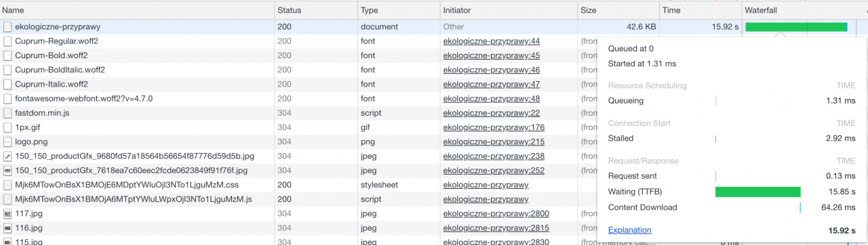Screen dimensions: 868x245
Task: Open initiator link ekologiczne-przyprawy:44
Action: pos(492,41)
